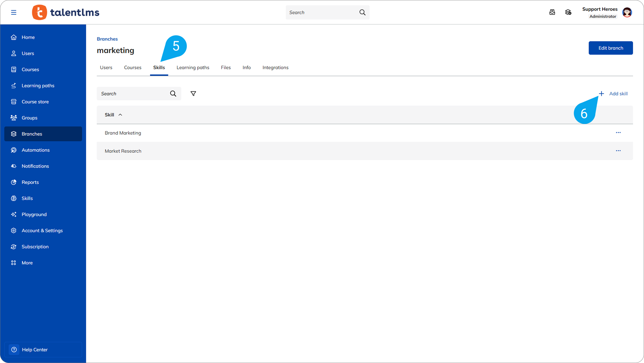The width and height of the screenshot is (644, 363).
Task: Click the Groups icon in sidebar
Action: point(14,118)
